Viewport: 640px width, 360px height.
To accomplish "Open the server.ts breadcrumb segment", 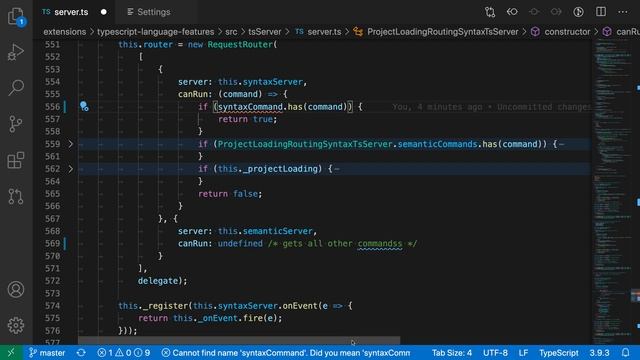I will click(x=318, y=32).
